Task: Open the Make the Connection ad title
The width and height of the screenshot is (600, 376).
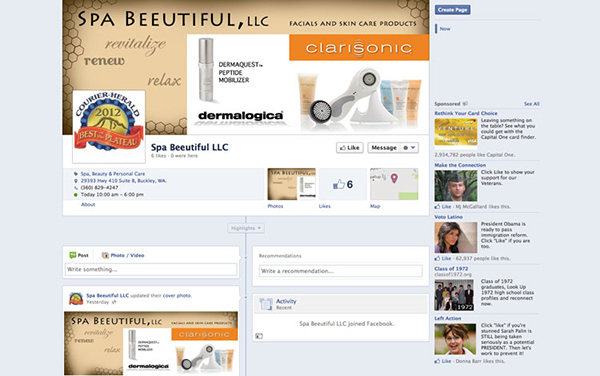Action: [460, 165]
